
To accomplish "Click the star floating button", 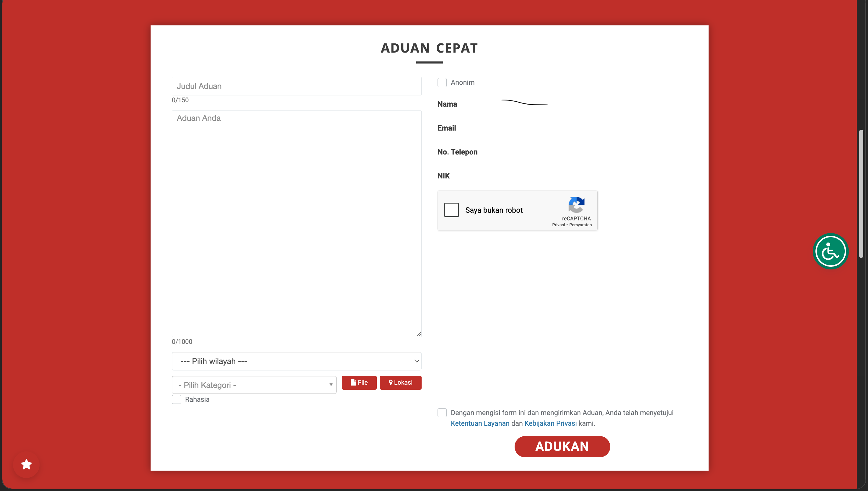I will click(x=26, y=464).
